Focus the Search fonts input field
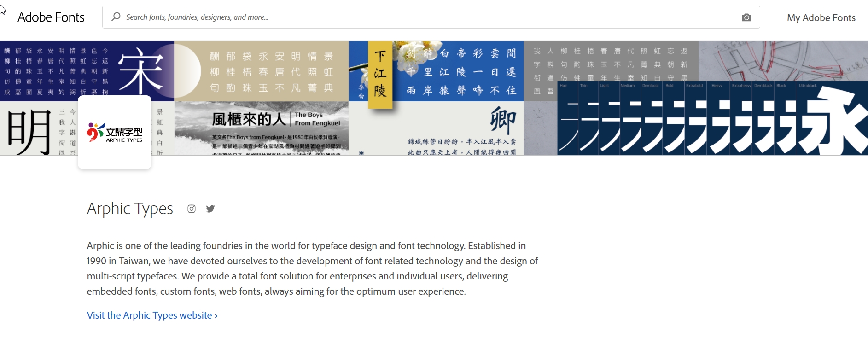 coord(431,17)
